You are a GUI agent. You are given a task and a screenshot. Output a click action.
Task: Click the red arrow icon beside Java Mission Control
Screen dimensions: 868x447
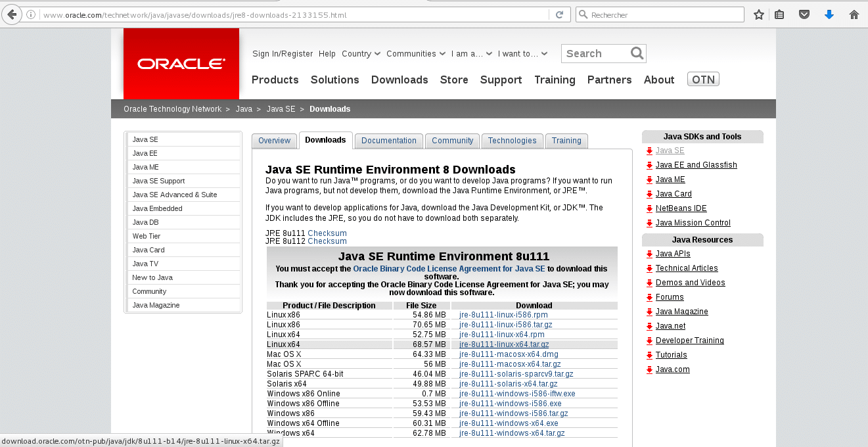tap(649, 223)
